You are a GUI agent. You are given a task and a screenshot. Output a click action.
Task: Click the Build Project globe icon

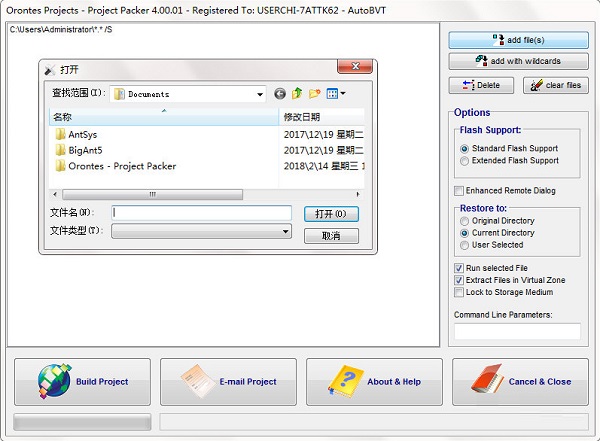[x=54, y=381]
